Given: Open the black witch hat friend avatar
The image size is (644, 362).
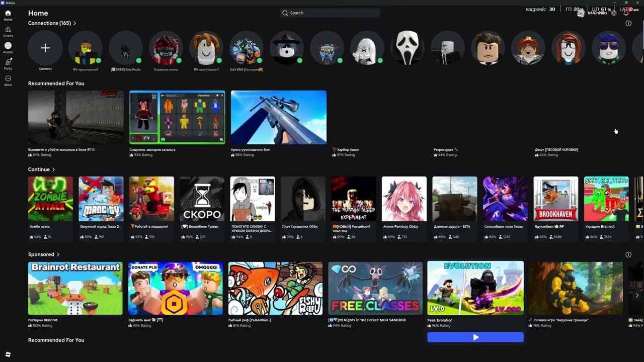Looking at the screenshot, I should point(287,48).
